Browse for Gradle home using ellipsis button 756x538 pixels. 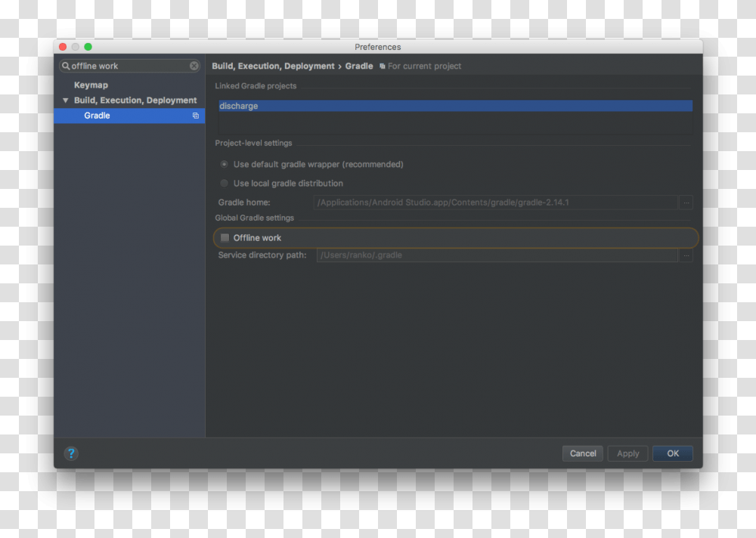click(x=686, y=203)
